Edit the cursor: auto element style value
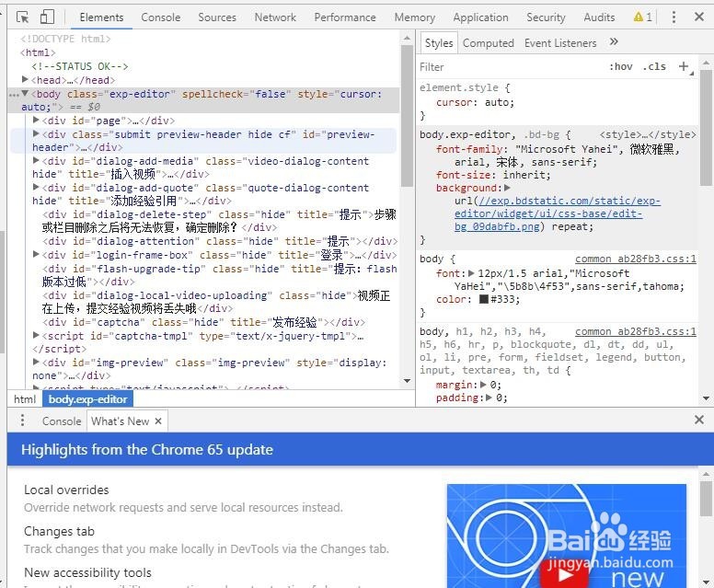Image resolution: width=714 pixels, height=588 pixels. pos(498,102)
